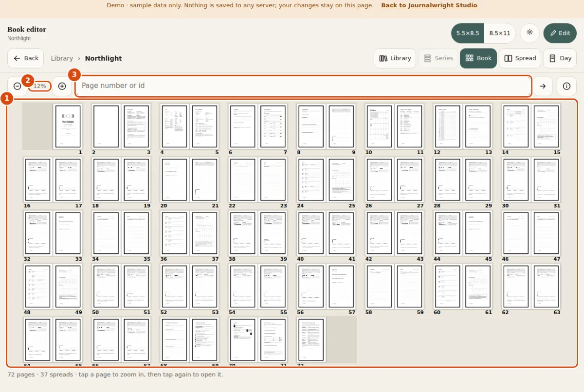Open page 37 thumbnail

(x=204, y=233)
